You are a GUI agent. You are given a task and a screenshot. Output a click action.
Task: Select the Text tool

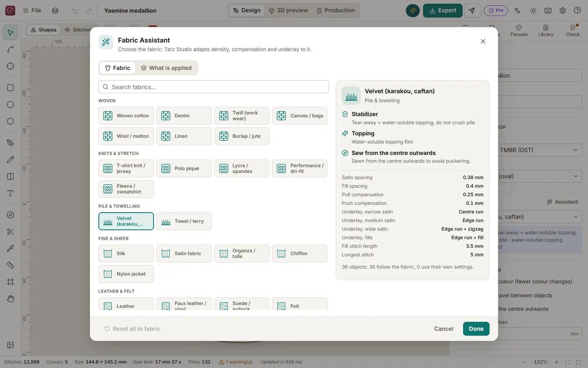(x=11, y=193)
